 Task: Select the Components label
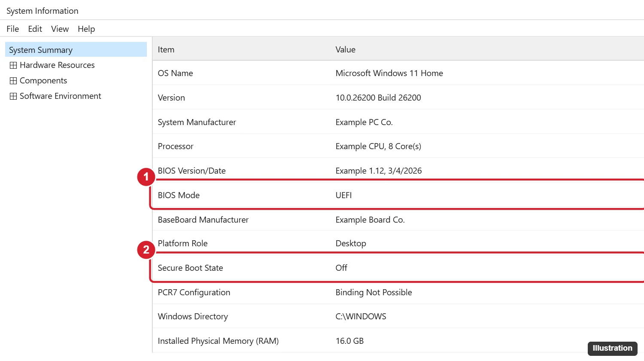(x=43, y=80)
